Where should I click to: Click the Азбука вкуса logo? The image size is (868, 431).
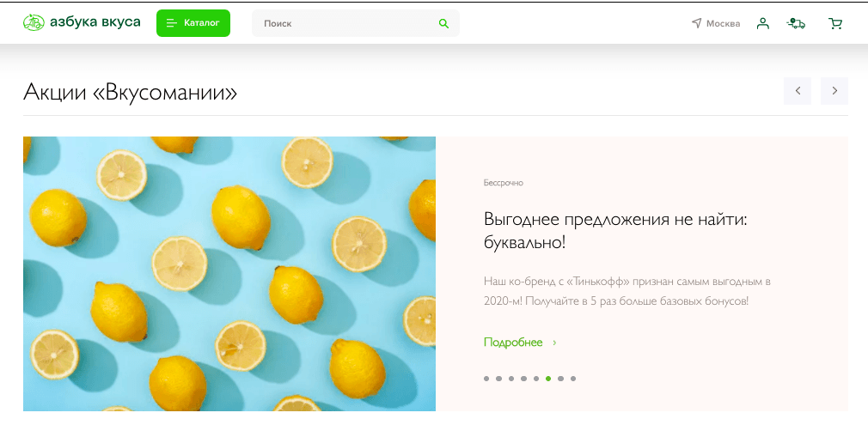[82, 22]
